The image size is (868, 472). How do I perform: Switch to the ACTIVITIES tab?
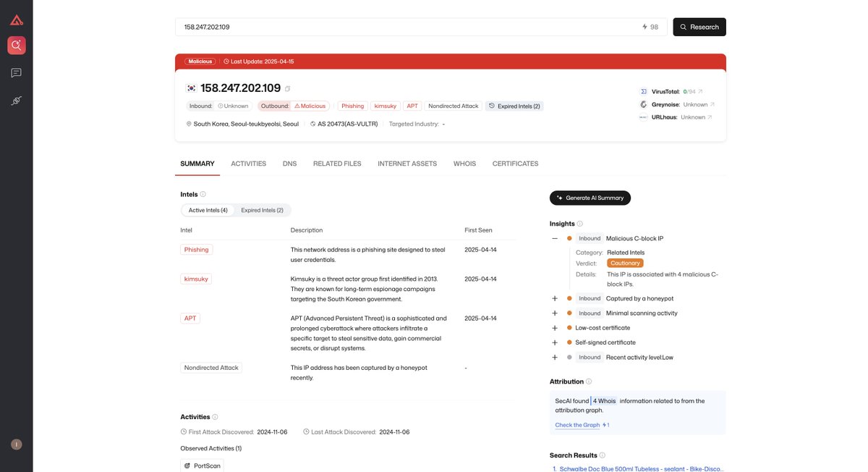pos(249,164)
